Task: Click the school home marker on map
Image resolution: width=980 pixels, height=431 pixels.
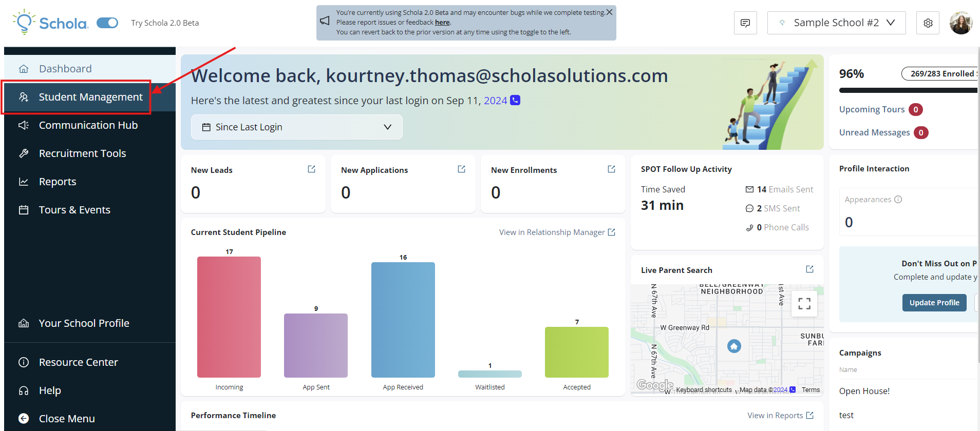Action: coord(734,346)
